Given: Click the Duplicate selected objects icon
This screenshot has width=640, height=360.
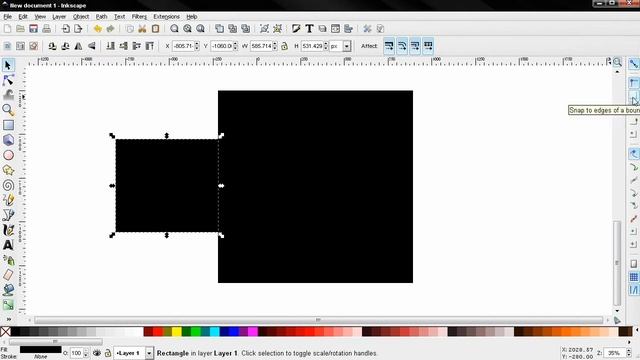Looking at the screenshot, I should click(219, 29).
